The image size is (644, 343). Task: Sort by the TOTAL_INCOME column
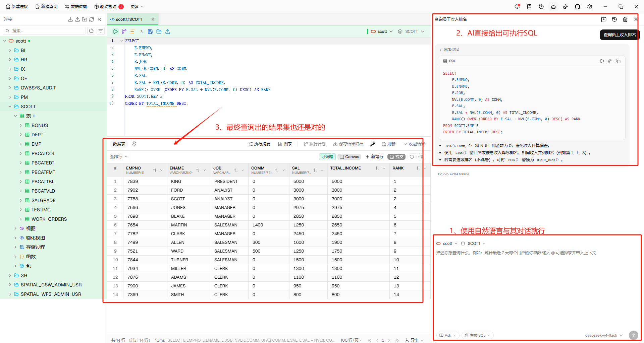click(377, 168)
